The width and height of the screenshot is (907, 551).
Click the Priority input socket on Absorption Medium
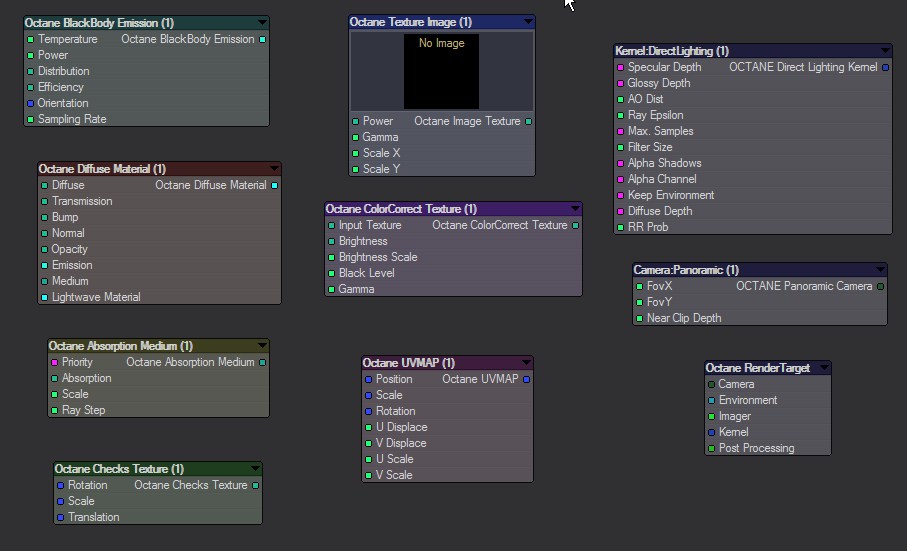click(54, 363)
